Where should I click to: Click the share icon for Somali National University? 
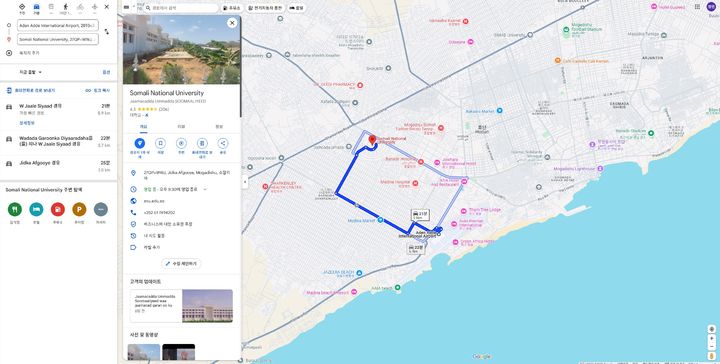click(x=223, y=143)
